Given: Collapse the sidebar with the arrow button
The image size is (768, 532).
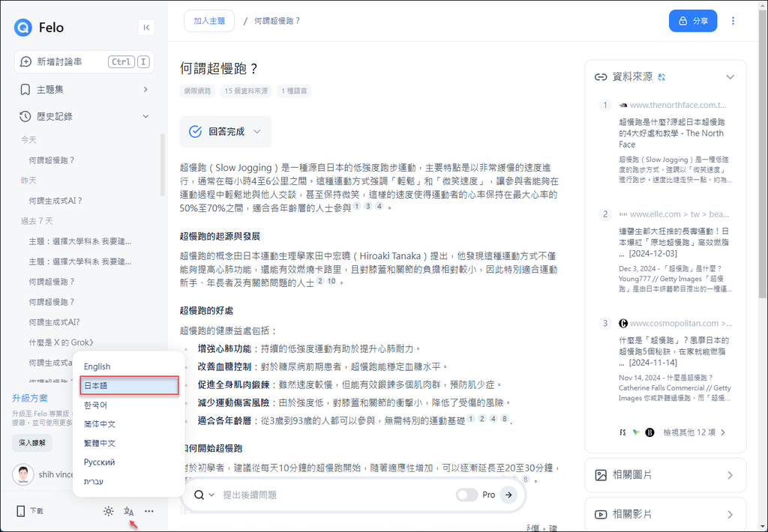Looking at the screenshot, I should click(146, 28).
